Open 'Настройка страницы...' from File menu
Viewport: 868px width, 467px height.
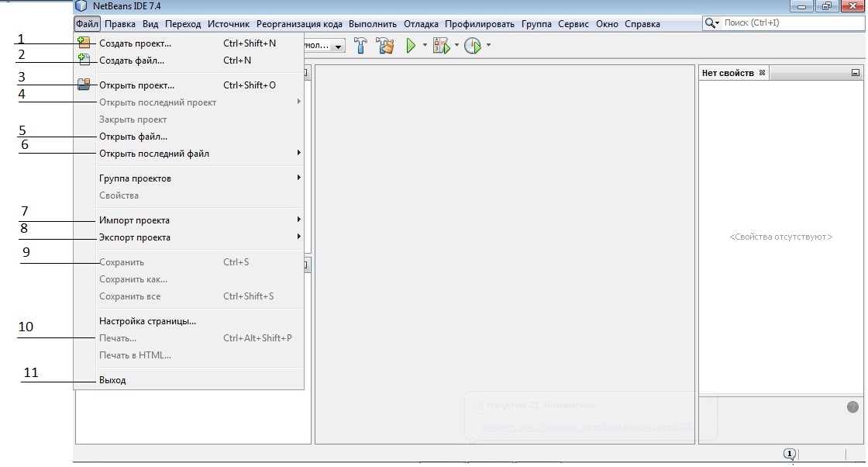click(x=188, y=320)
